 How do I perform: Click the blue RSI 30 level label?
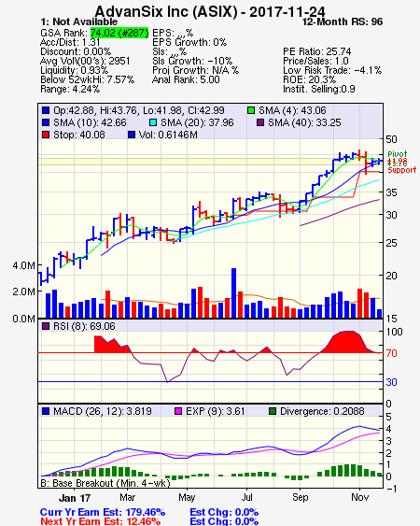click(391, 382)
